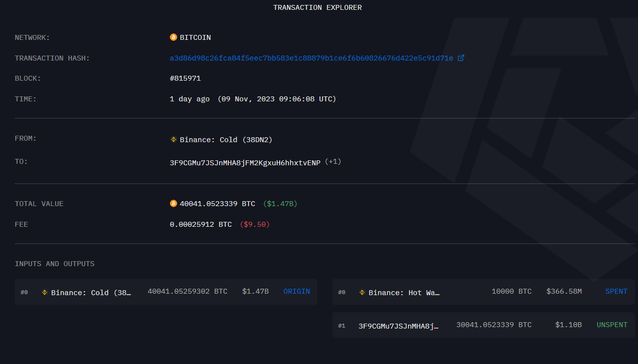Image resolution: width=638 pixels, height=364 pixels.
Task: Click the ORIGIN link on input #0
Action: (297, 291)
